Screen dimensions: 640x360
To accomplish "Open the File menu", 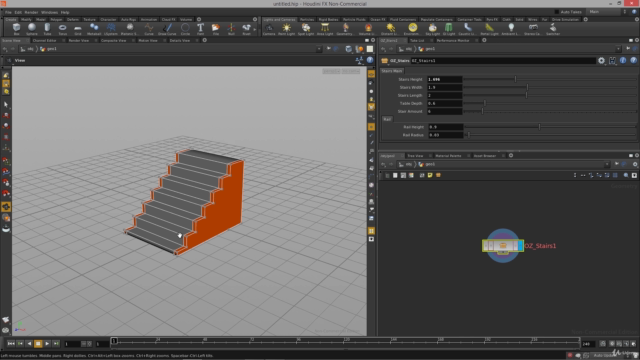I will (x=8, y=12).
